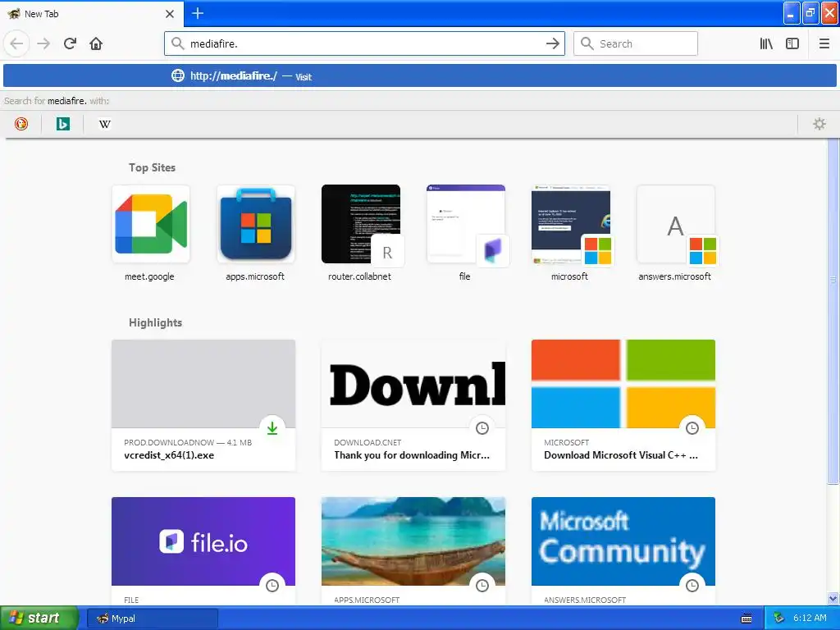Go back with the Back arrow
The width and height of the screenshot is (840, 630).
pyautogui.click(x=16, y=43)
